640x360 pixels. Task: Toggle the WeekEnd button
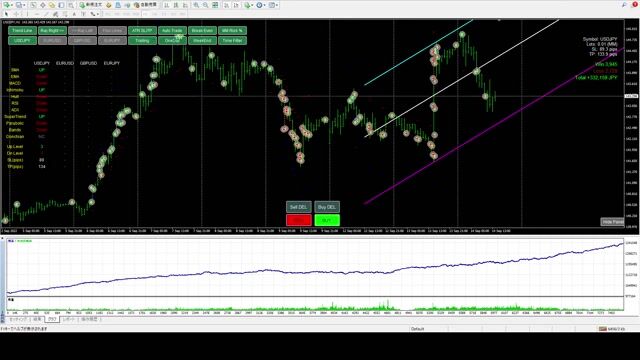(x=202, y=40)
